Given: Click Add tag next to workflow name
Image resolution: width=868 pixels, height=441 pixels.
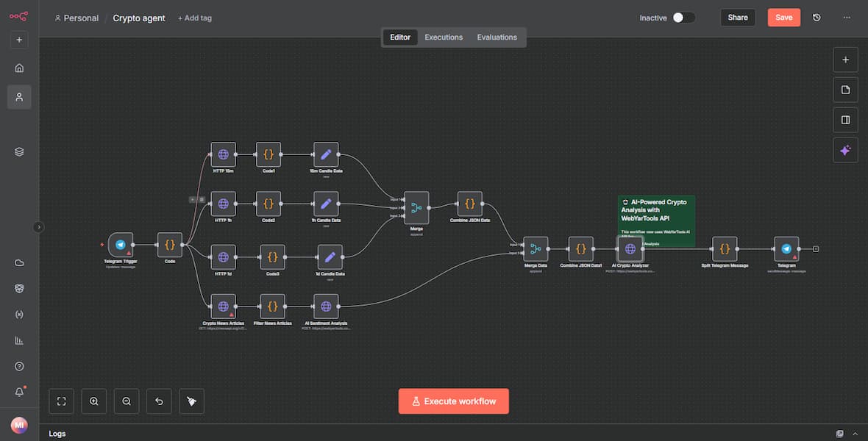Looking at the screenshot, I should [x=195, y=18].
